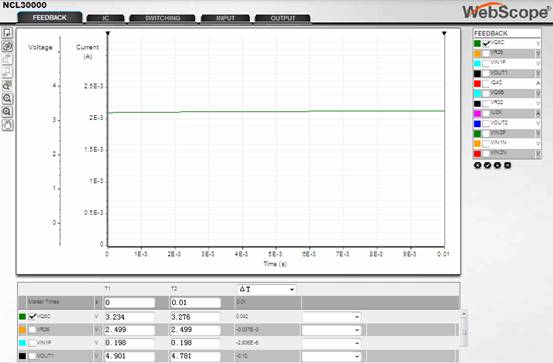Click the T2 marker time field
This screenshot has height=363, width=553.
(x=196, y=303)
